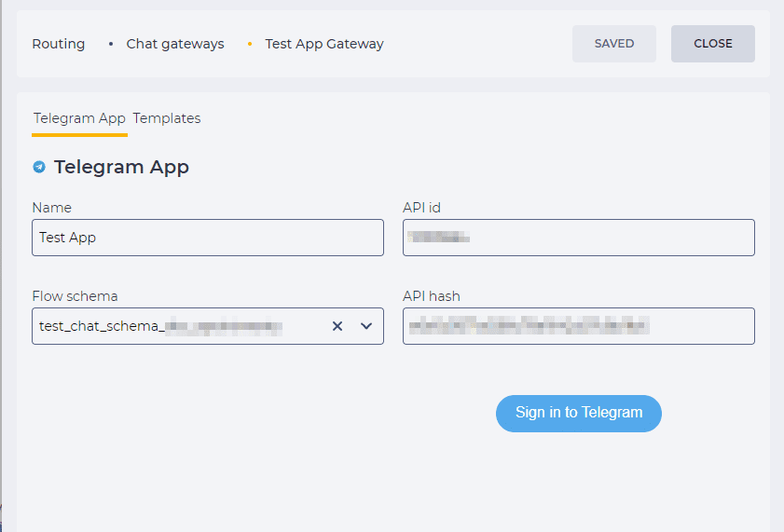Focus the Name input field
Screen dimensions: 784x532
[208, 238]
